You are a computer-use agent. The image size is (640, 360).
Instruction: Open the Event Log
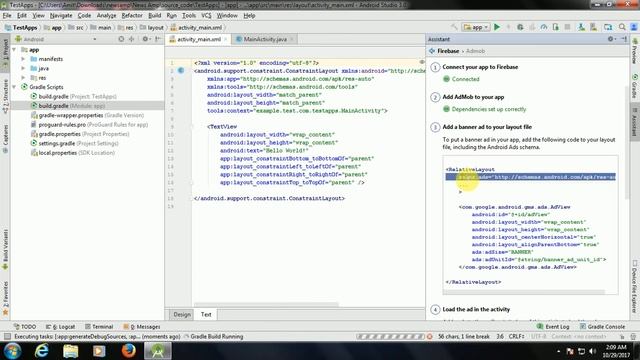553,327
